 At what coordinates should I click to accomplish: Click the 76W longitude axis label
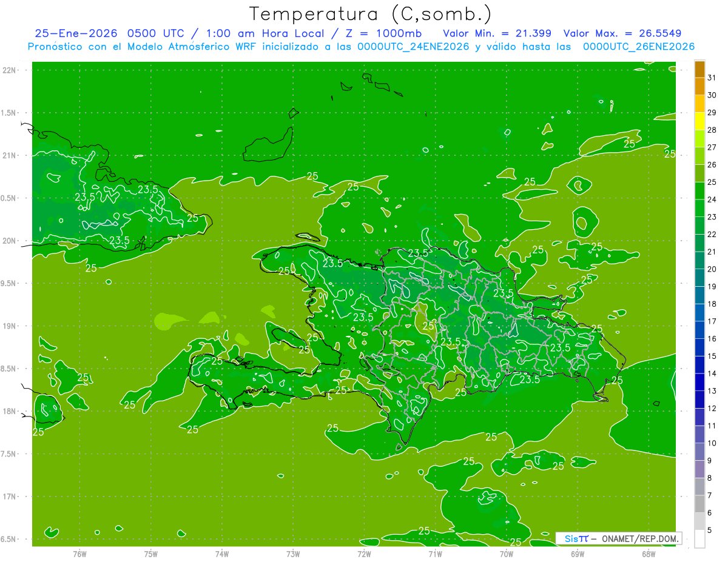(79, 554)
